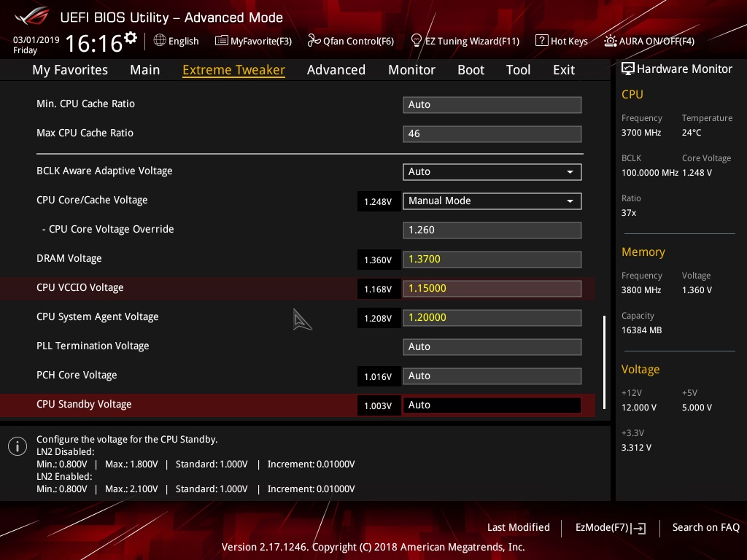747x560 pixels.
Task: Edit CPU Core Voltage Override 1.260 field
Action: coord(492,230)
